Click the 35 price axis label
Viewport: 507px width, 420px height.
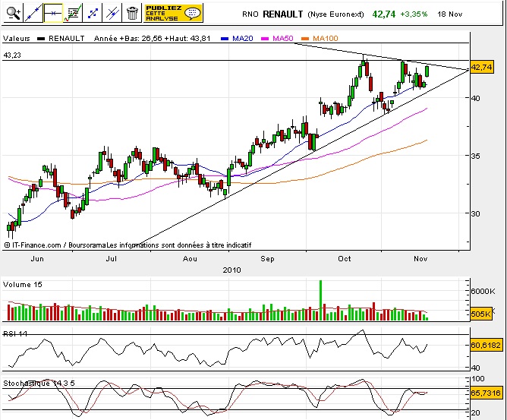pos(475,156)
